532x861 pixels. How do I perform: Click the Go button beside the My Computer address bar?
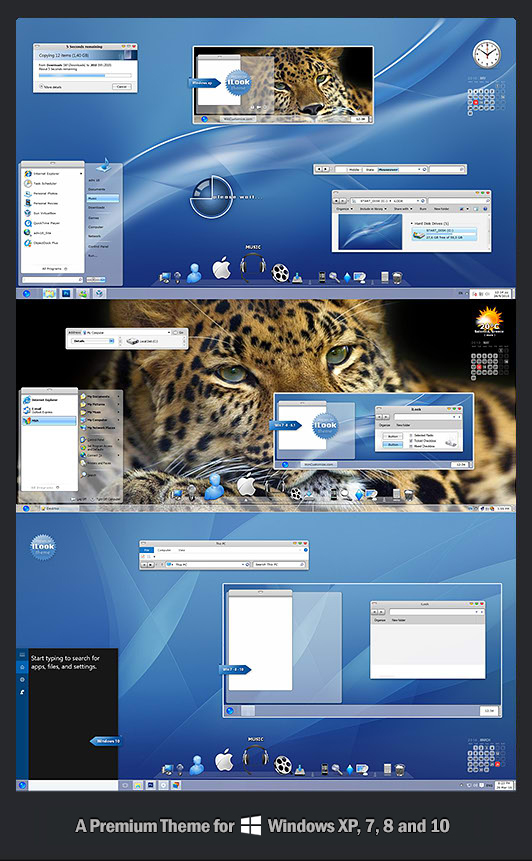click(x=180, y=332)
